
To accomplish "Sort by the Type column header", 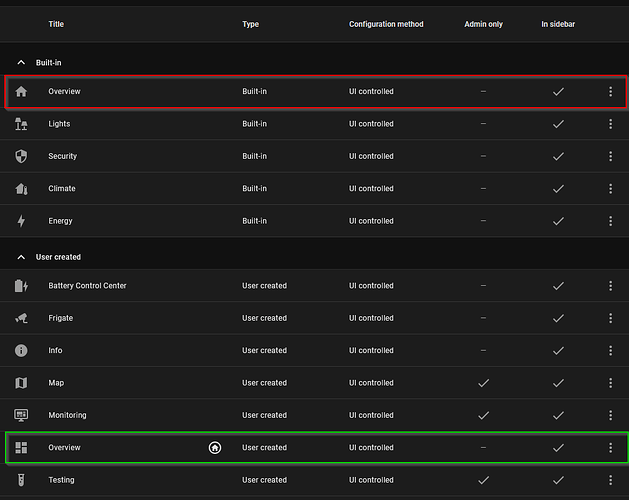I will coord(250,24).
